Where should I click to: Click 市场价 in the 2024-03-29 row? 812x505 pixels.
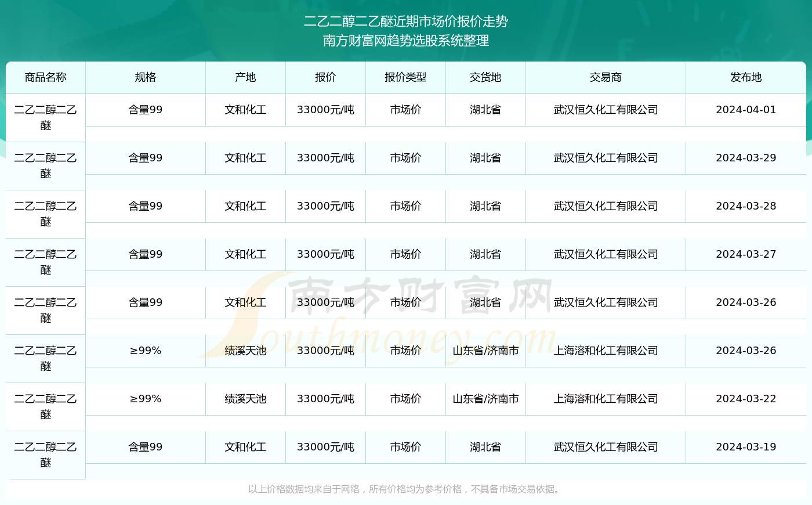click(x=405, y=158)
